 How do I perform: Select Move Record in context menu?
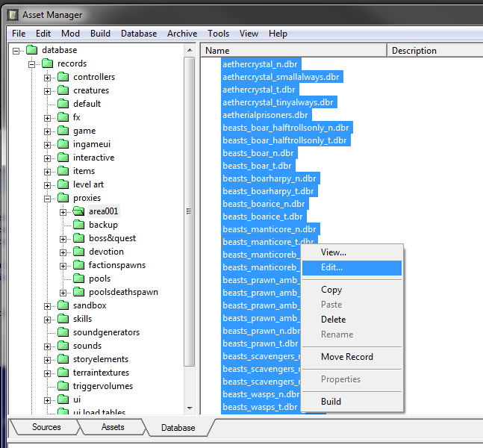point(346,357)
